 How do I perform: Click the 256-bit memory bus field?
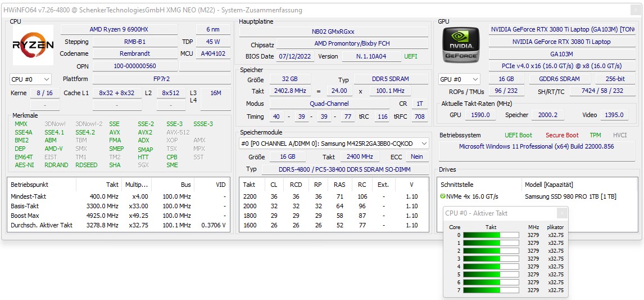615,79
